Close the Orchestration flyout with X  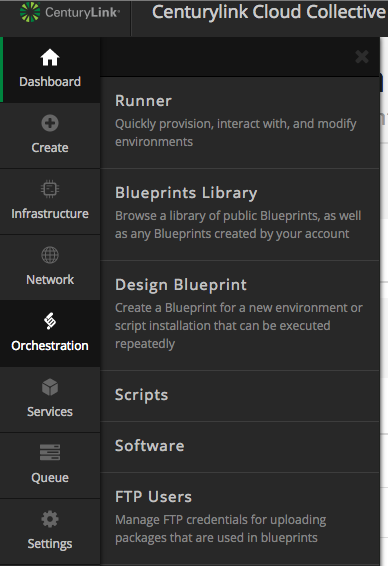click(x=362, y=57)
